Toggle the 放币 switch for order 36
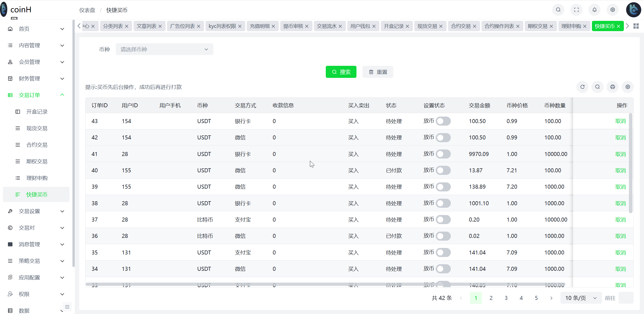Image resolution: width=644 pixels, height=314 pixels. pyautogui.click(x=443, y=236)
